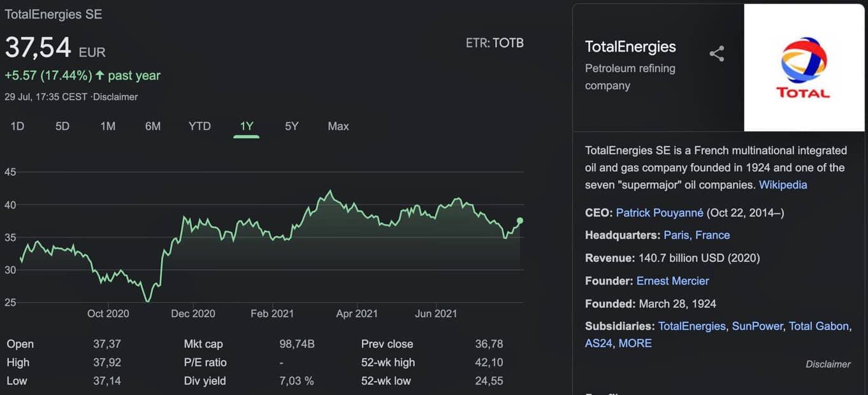Show year-to-date YTD chart
The height and width of the screenshot is (395, 868).
tap(199, 126)
